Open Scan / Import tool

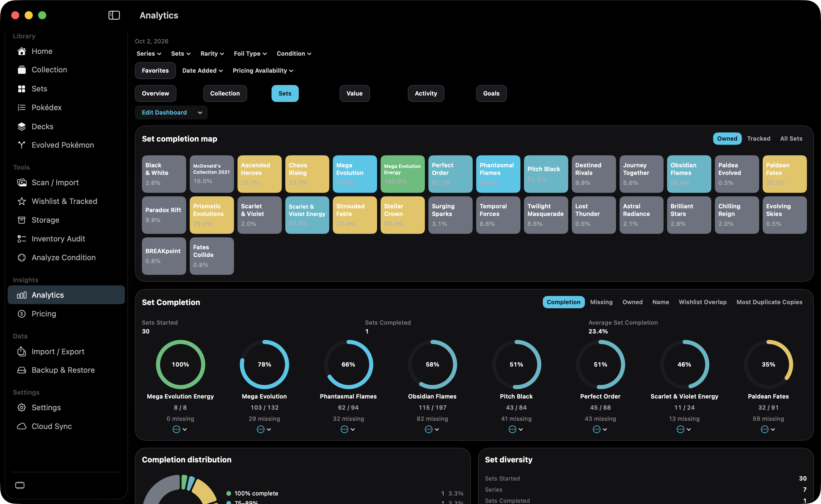point(66,183)
